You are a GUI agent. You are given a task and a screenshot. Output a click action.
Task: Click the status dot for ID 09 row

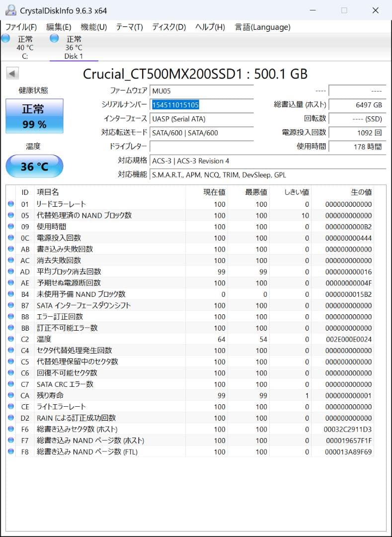[10, 227]
